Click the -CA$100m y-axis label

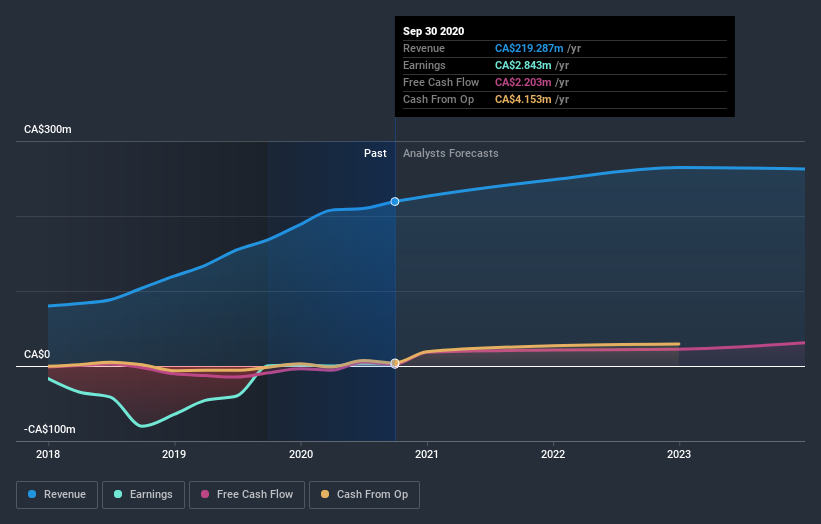50,429
